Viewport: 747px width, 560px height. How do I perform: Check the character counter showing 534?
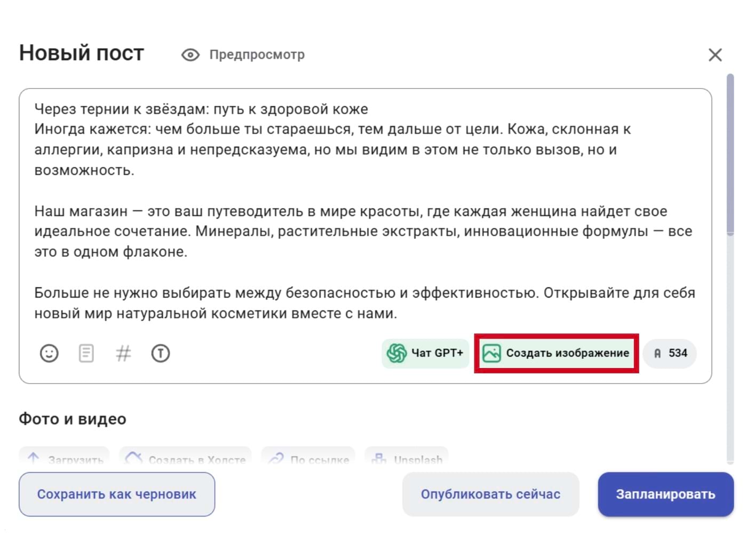click(670, 353)
